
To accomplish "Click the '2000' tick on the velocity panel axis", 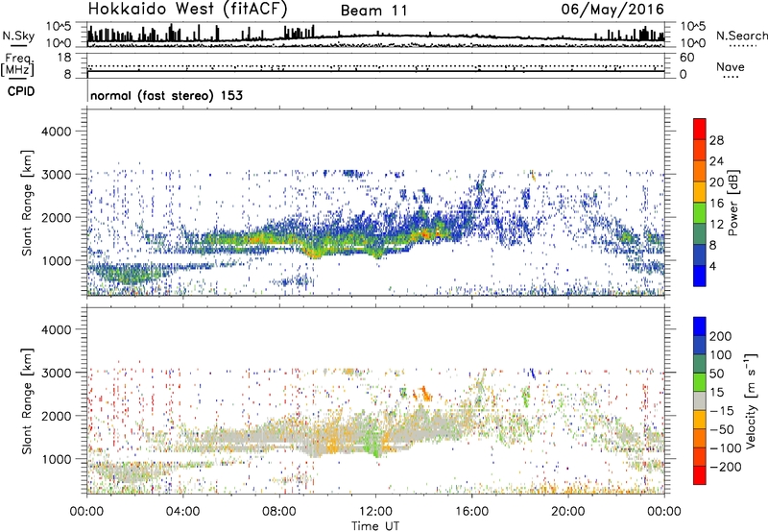I will (x=57, y=416).
